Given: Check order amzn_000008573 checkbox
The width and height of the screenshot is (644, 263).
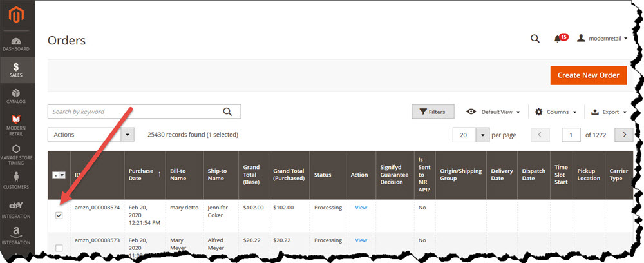Looking at the screenshot, I should 59,248.
